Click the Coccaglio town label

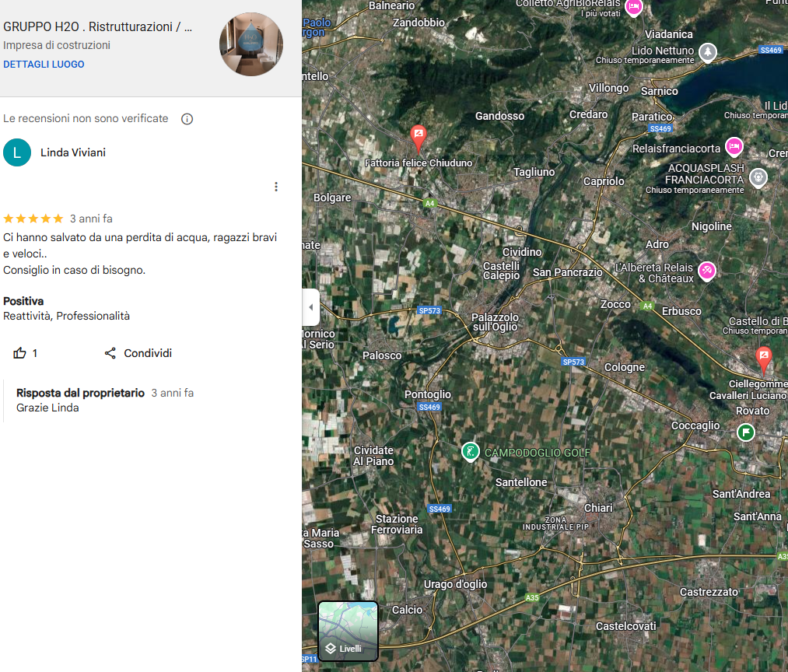[695, 425]
